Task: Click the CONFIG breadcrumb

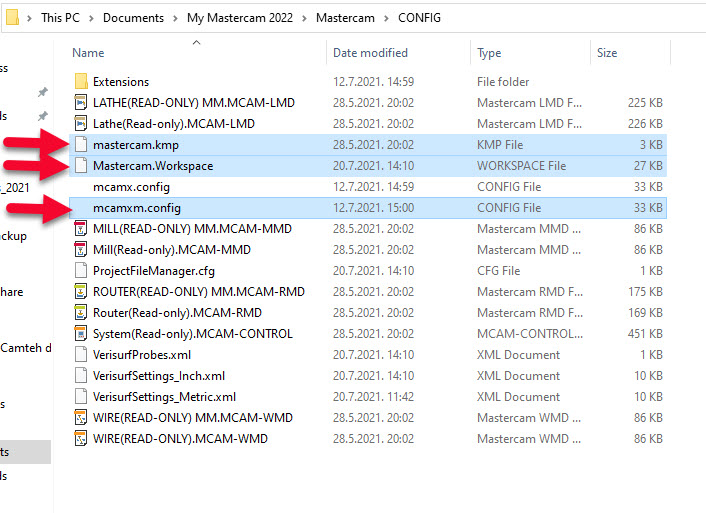Action: pyautogui.click(x=419, y=18)
